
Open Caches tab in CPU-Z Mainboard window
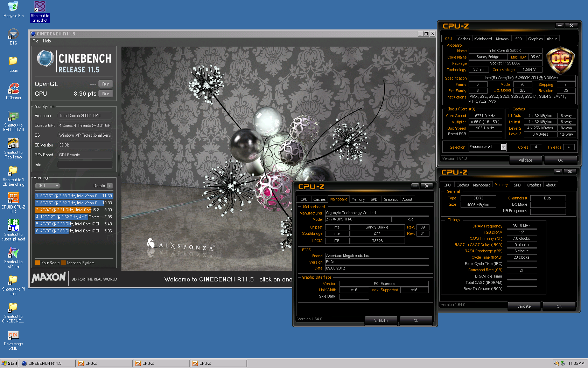point(319,199)
